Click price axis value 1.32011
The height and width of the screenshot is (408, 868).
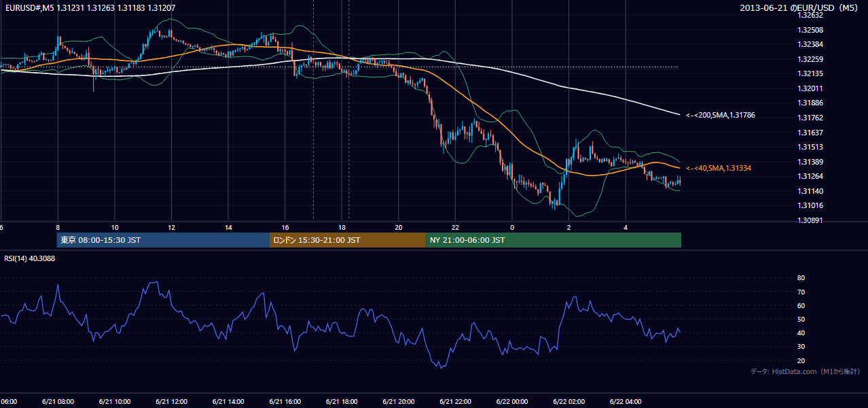[810, 88]
